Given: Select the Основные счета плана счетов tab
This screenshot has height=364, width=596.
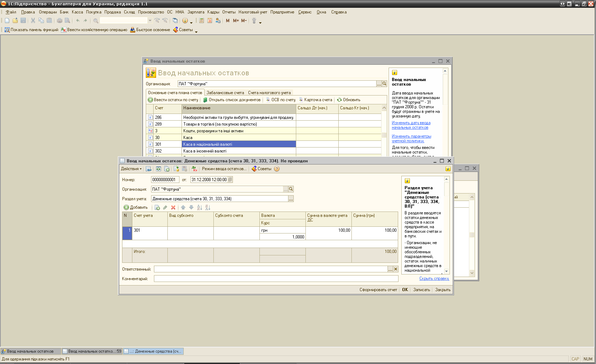Looking at the screenshot, I should coord(175,93).
